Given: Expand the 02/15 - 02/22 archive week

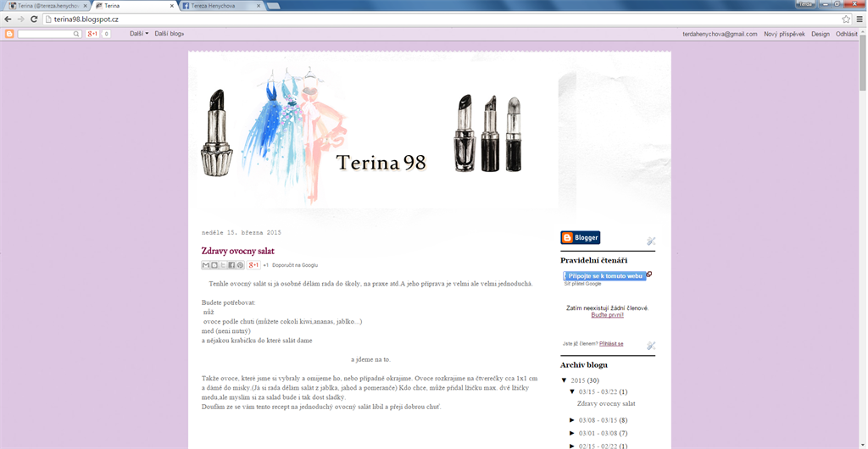Looking at the screenshot, I should (x=572, y=446).
